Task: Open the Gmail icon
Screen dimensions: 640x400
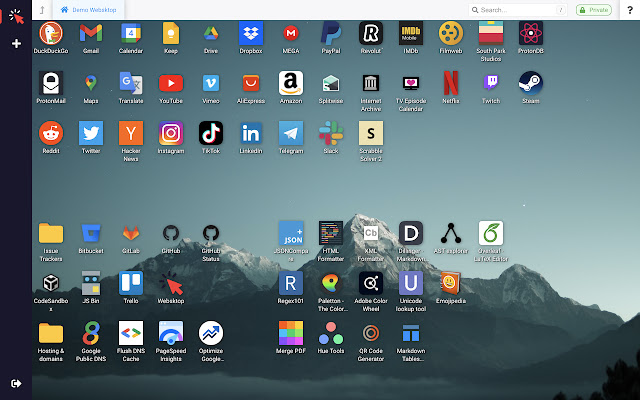Action: (x=91, y=33)
